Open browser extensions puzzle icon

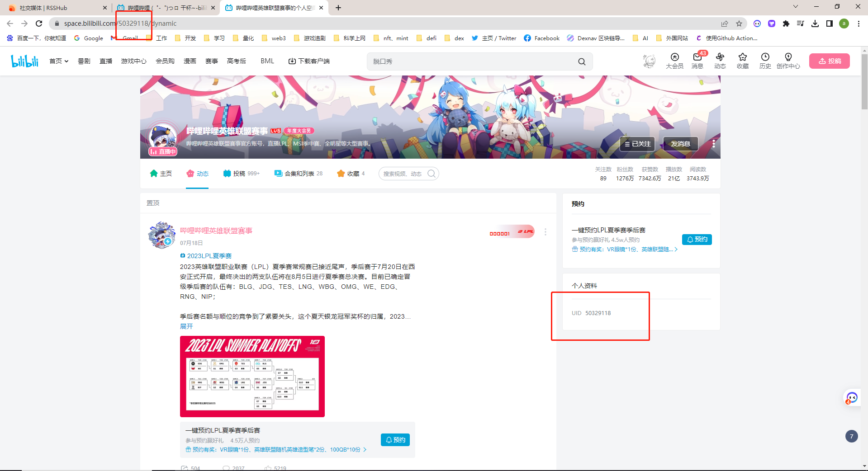point(786,24)
